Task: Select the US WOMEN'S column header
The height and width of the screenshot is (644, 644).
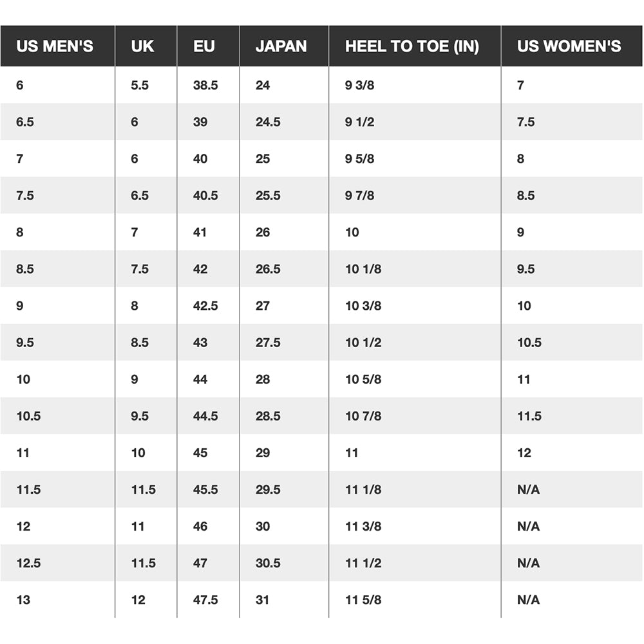Action: (569, 46)
